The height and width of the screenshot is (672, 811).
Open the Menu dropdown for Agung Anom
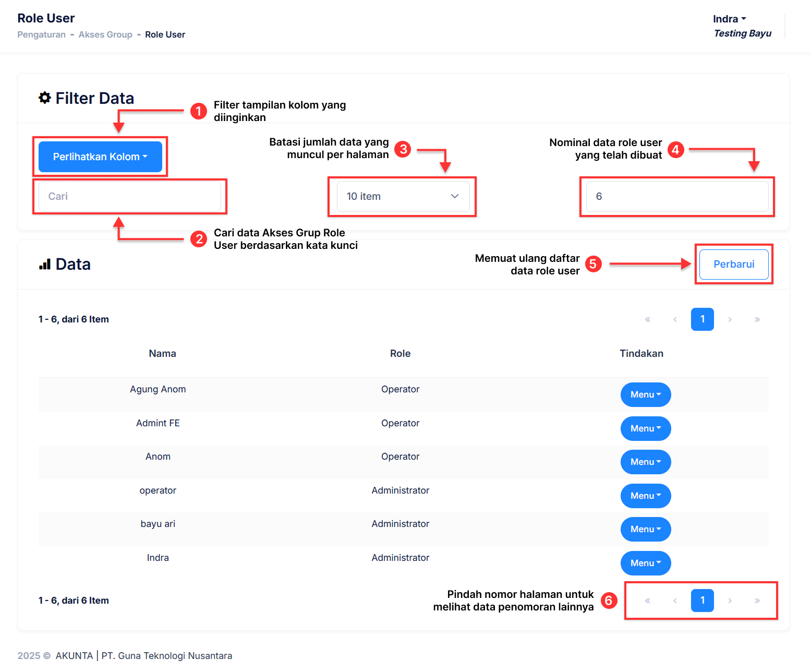tap(645, 395)
